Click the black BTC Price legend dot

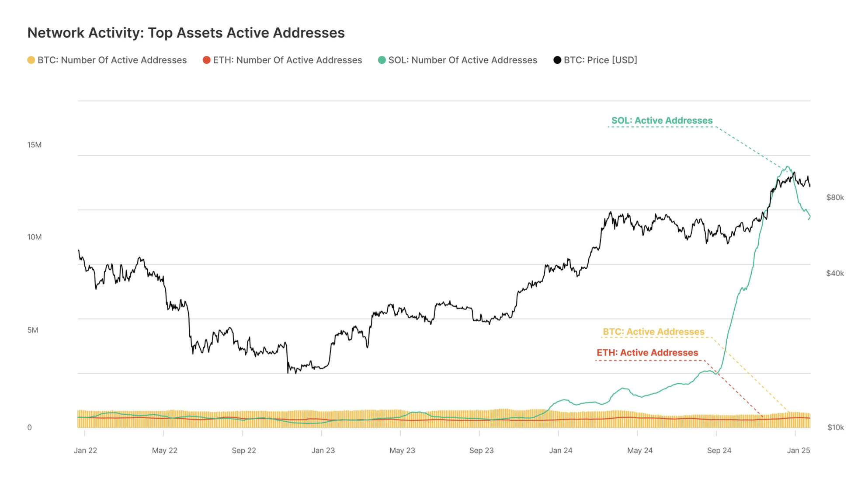point(557,60)
